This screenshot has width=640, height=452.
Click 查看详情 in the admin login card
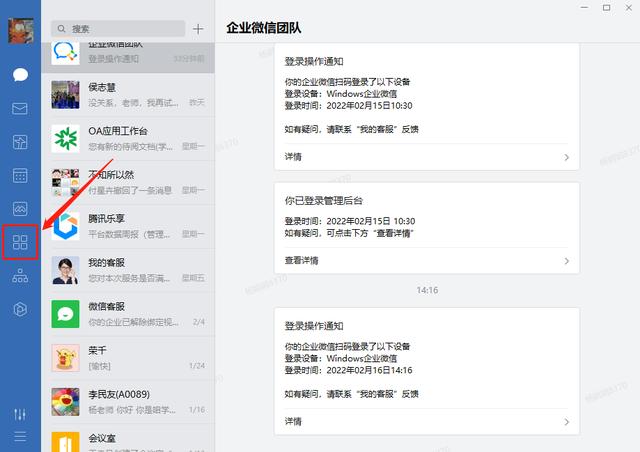(427, 261)
